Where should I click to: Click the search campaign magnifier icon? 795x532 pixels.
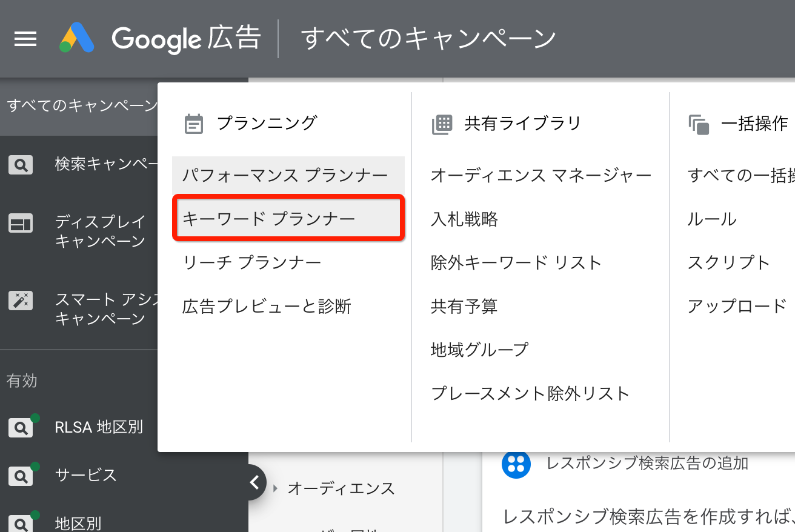[x=21, y=165]
